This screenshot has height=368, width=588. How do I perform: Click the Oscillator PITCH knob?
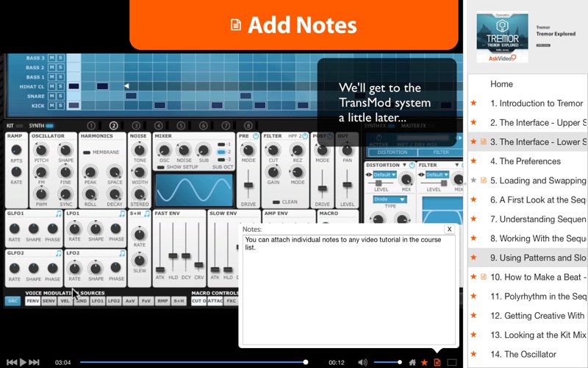pyautogui.click(x=41, y=150)
